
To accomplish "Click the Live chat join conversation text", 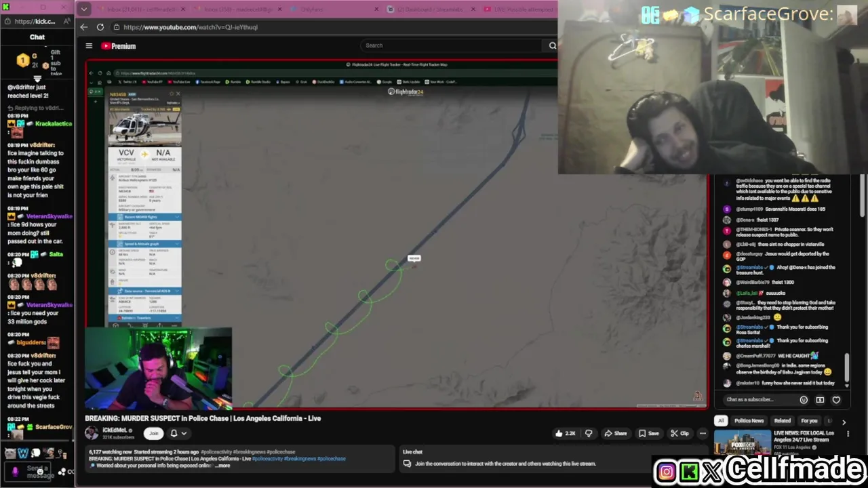I will [505, 464].
